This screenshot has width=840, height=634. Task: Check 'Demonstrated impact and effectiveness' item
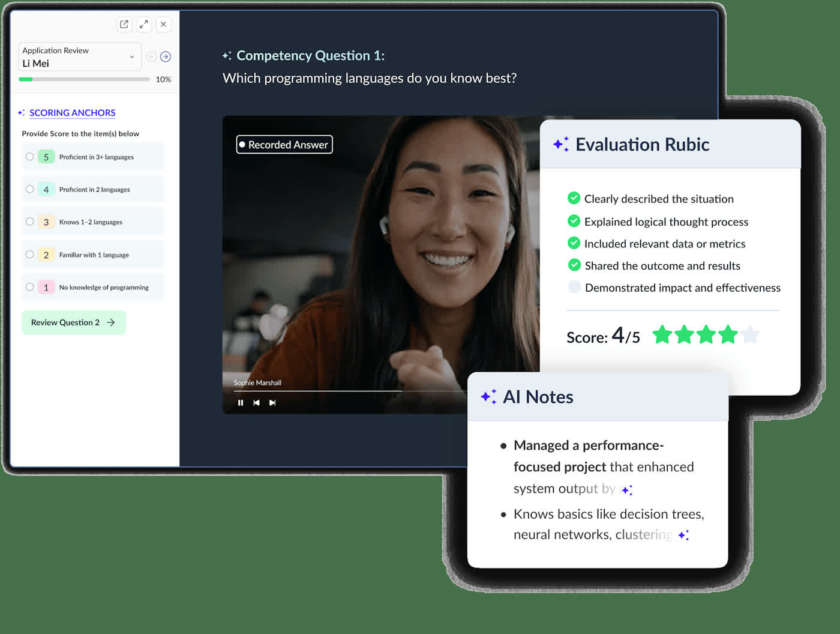click(574, 287)
